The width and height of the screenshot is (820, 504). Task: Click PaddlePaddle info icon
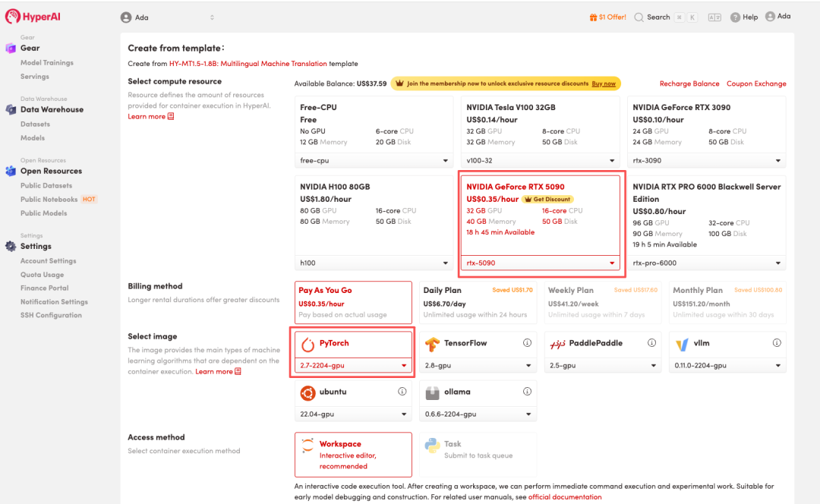(x=651, y=343)
